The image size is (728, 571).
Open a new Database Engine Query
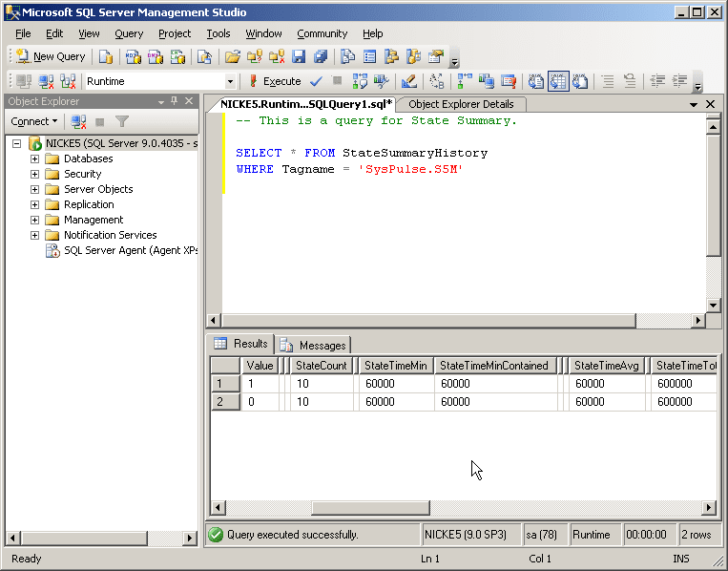106,56
